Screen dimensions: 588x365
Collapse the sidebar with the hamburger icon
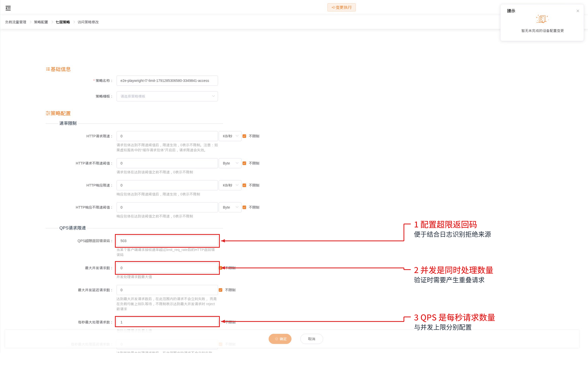pyautogui.click(x=8, y=8)
